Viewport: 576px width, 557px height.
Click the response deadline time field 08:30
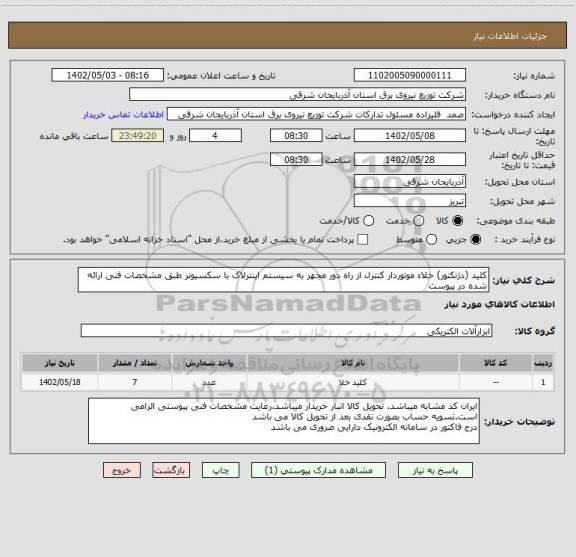point(296,136)
